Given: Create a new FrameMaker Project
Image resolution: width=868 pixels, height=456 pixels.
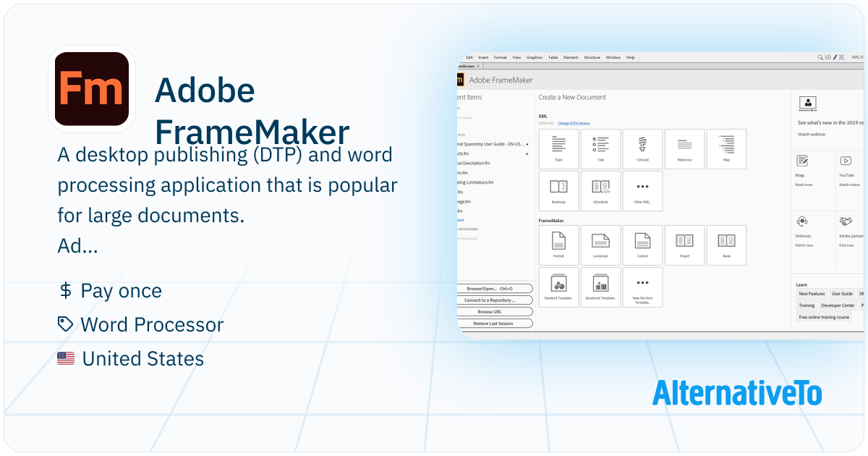Looking at the screenshot, I should pyautogui.click(x=684, y=245).
